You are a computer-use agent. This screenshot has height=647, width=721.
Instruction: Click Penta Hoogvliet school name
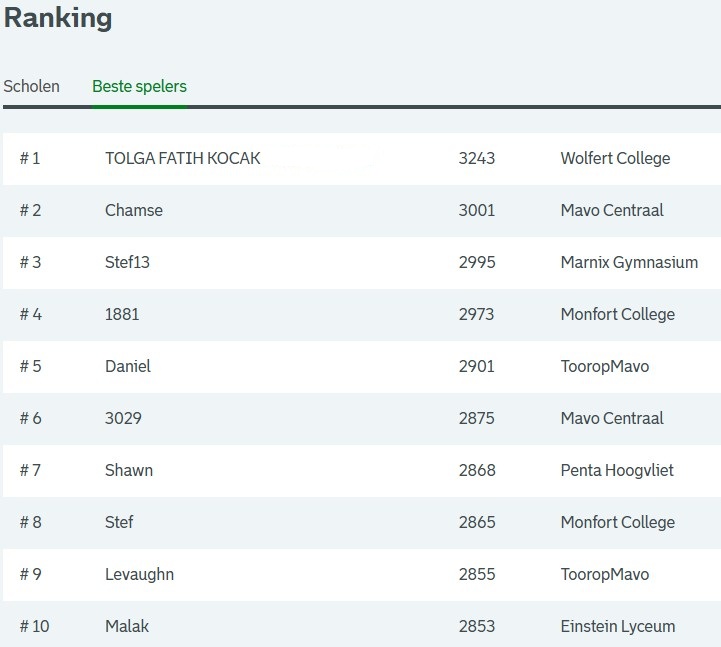tap(618, 470)
